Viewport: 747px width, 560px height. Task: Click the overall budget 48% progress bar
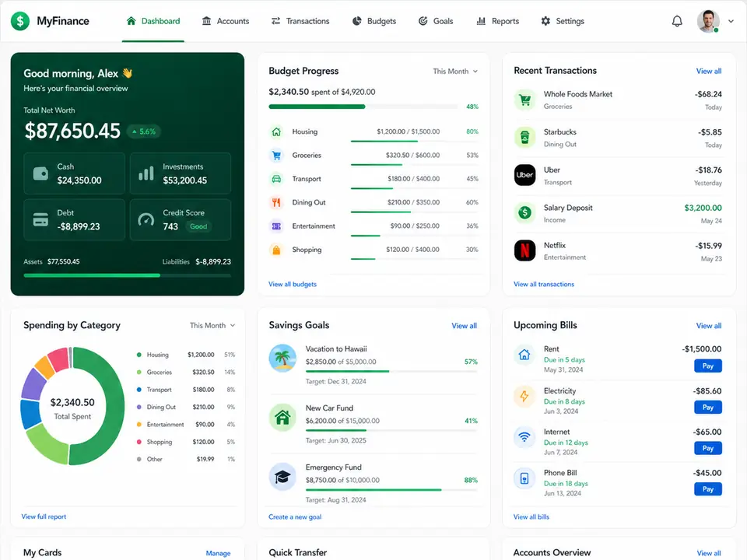363,107
